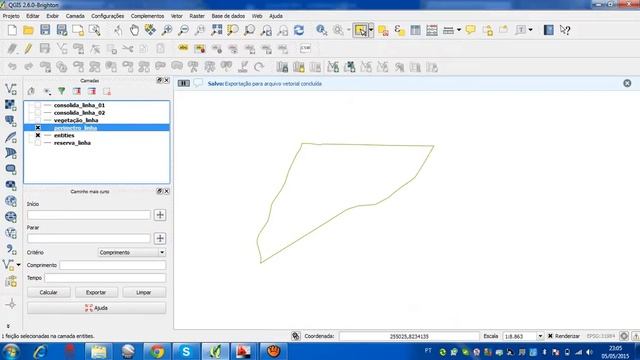Image resolution: width=640 pixels, height=360 pixels.
Task: Create a new project with the blank page icon
Action: click(x=12, y=30)
